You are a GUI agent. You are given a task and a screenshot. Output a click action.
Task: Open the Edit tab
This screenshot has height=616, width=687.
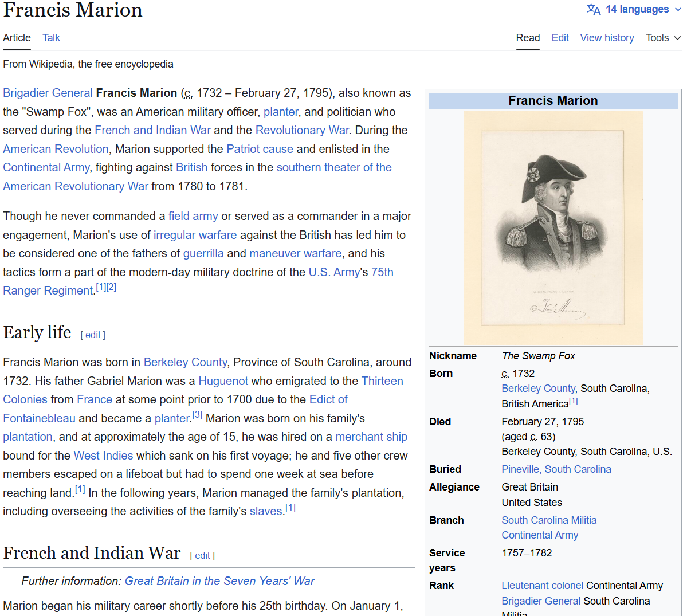560,38
